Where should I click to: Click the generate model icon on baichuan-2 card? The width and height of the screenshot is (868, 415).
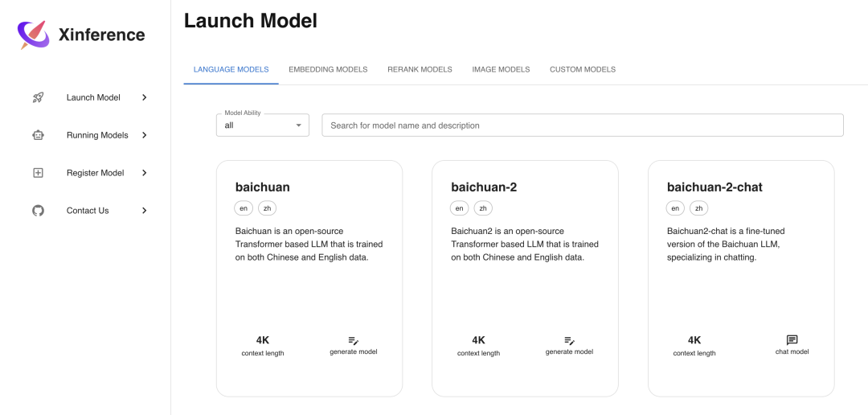(x=570, y=341)
